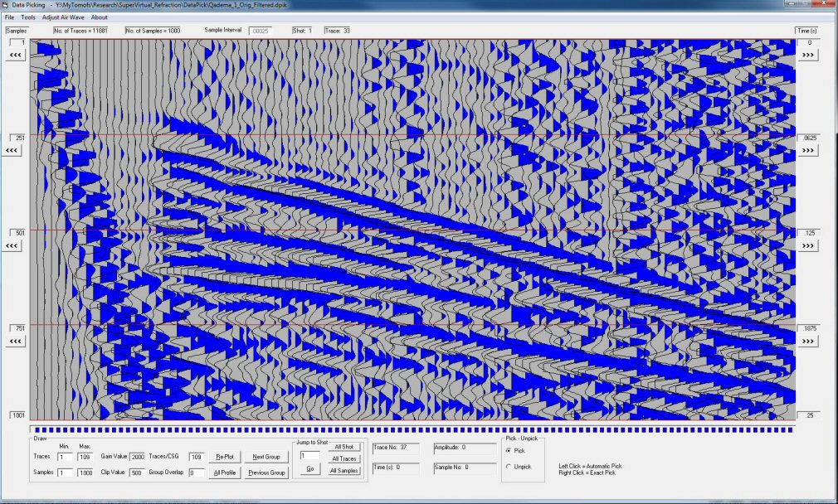Click the All Traces button
This screenshot has height=504, width=838.
(344, 458)
